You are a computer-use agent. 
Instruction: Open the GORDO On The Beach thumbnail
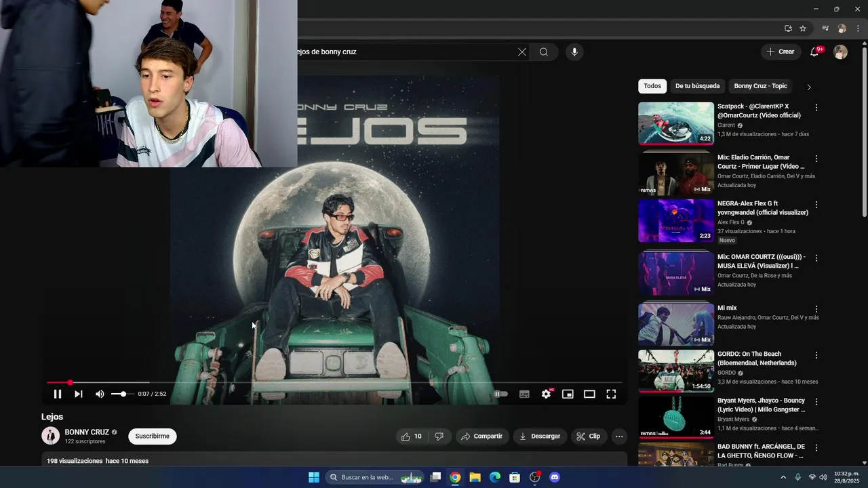click(x=676, y=371)
